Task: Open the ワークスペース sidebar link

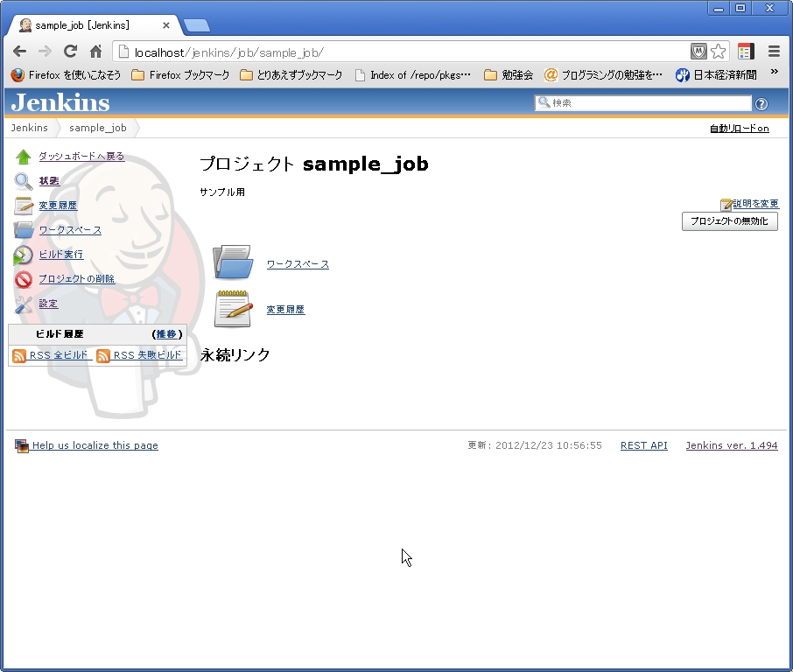Action: (70, 230)
